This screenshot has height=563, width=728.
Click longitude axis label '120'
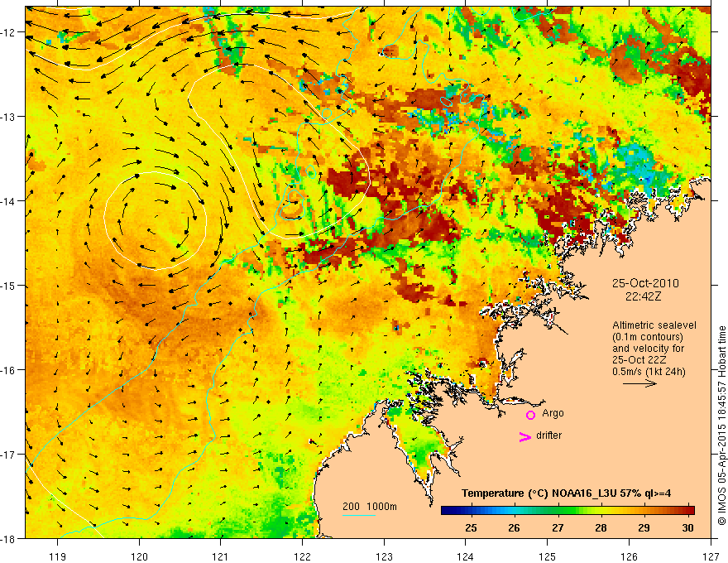point(139,556)
